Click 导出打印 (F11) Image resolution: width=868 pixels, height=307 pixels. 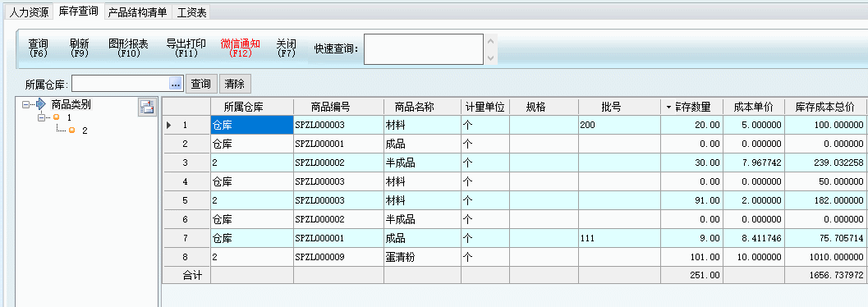coord(186,48)
